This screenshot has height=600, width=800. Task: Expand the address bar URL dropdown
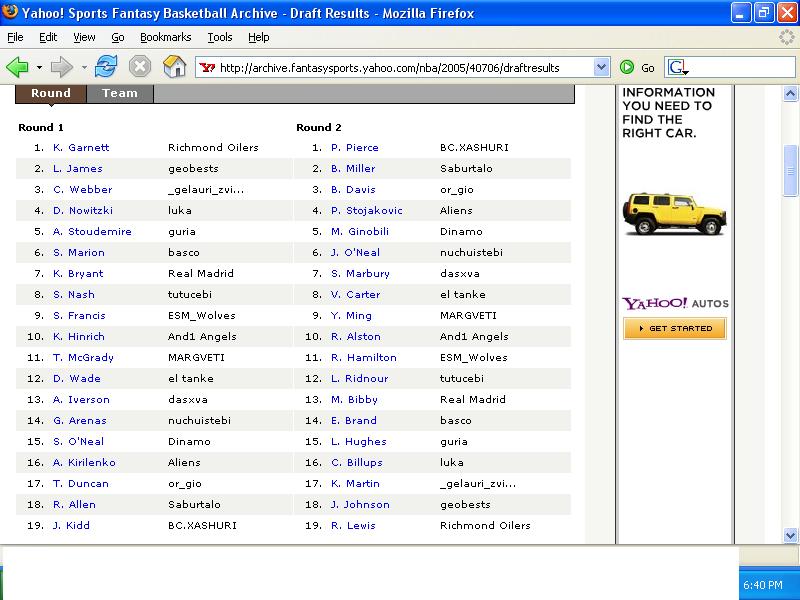pyautogui.click(x=602, y=67)
